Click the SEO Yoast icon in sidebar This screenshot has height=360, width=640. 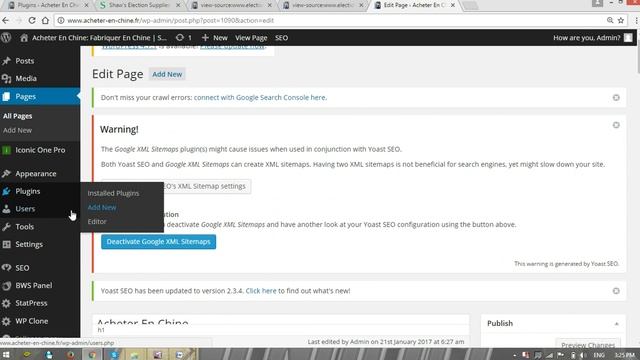tap(6, 268)
